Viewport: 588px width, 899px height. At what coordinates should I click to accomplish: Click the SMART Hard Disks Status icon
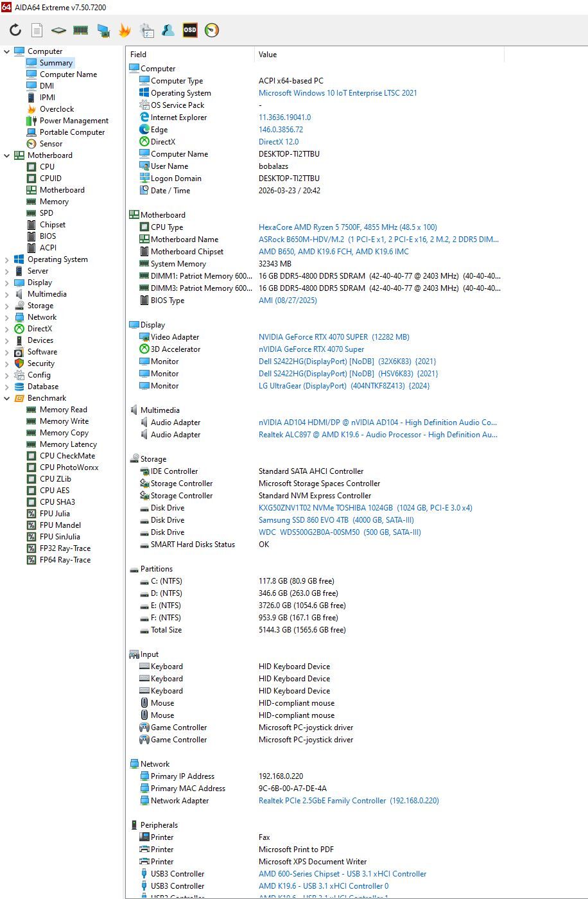click(144, 545)
